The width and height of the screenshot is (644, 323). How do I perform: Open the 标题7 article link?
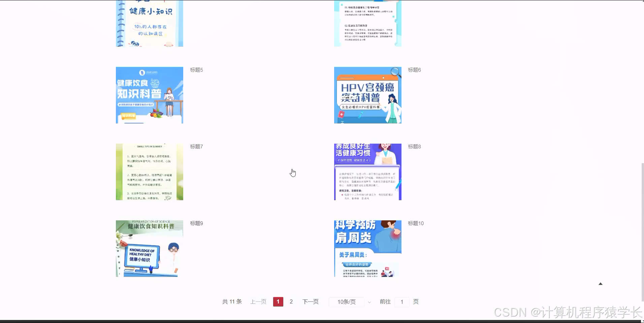(x=196, y=147)
